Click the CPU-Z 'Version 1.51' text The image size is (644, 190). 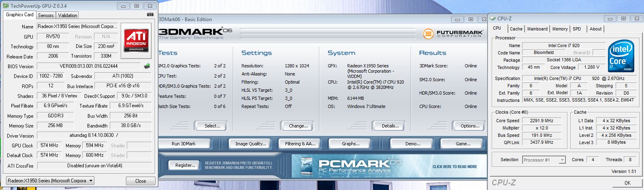624,172
